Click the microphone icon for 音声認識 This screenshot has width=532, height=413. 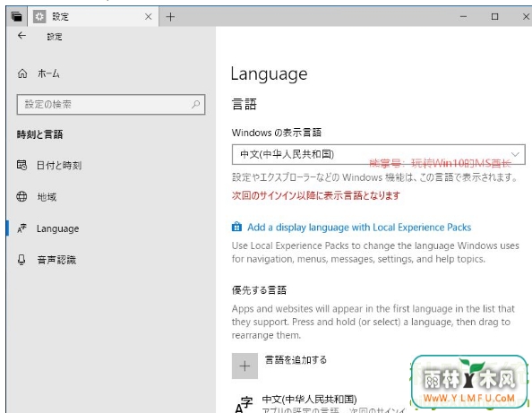(x=21, y=260)
